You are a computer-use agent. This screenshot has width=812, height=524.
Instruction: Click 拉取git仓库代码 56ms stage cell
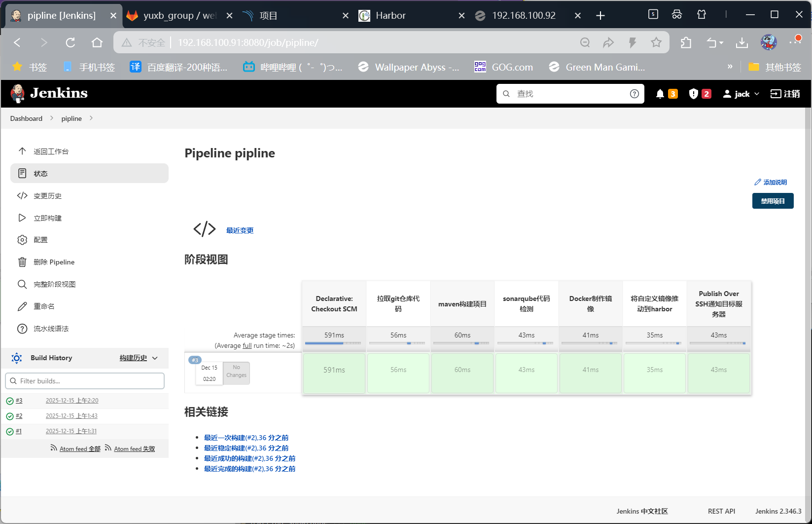(x=398, y=374)
